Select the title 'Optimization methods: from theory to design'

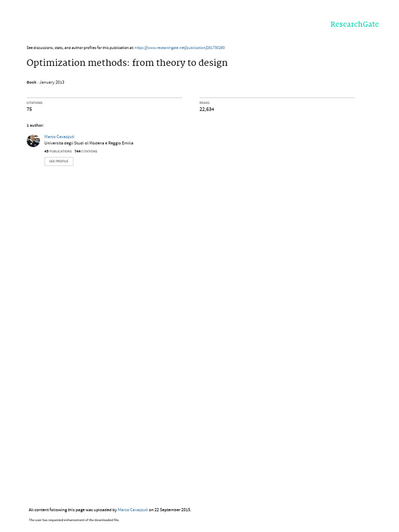pos(127,63)
